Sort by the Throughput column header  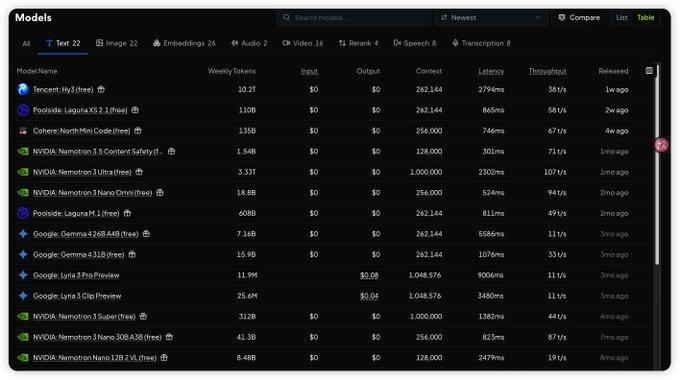[547, 71]
